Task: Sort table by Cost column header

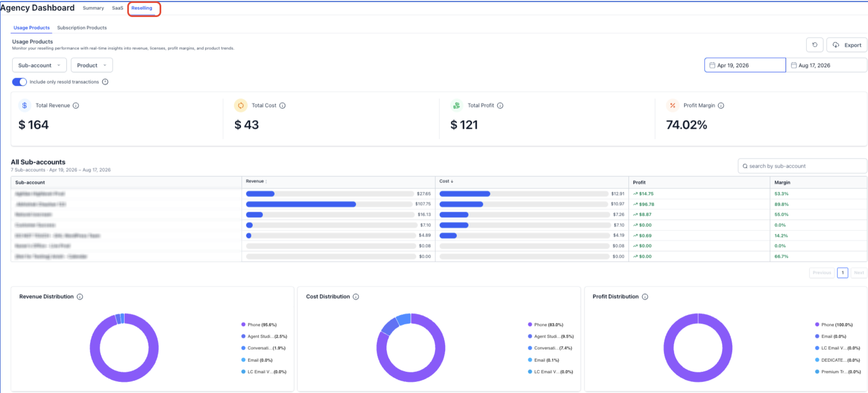Action: (446, 181)
